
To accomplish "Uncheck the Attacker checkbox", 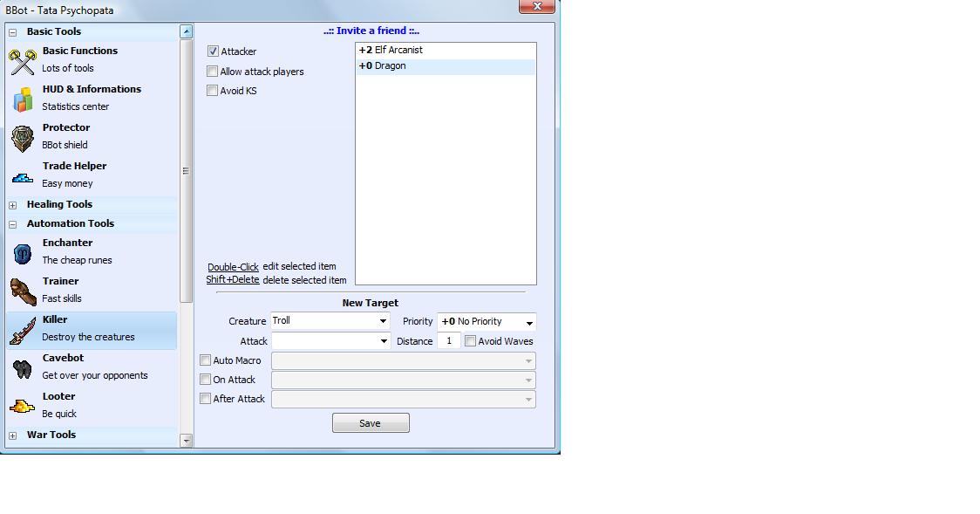I will coord(213,51).
